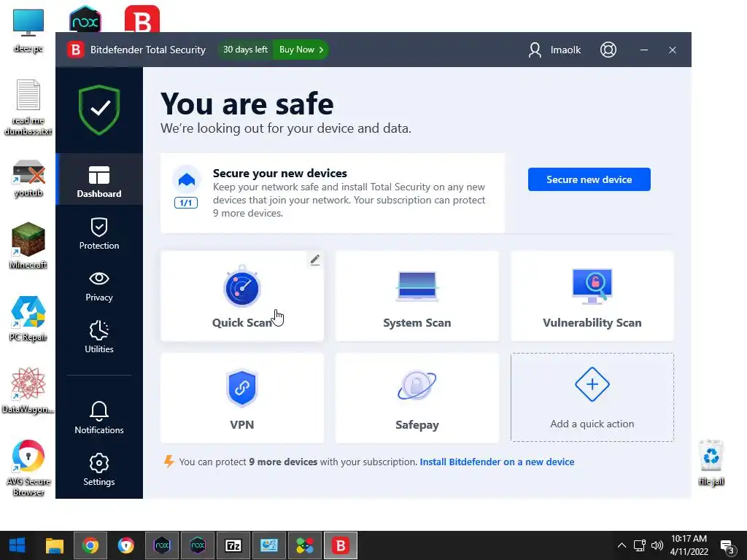The image size is (747, 560).
Task: Open the Privacy section in sidebar
Action: 99,286
